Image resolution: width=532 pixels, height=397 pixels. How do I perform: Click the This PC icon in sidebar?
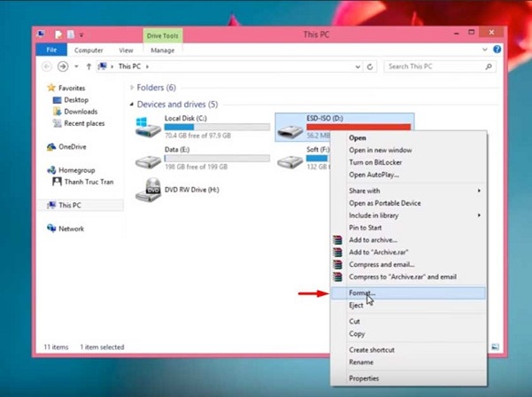[x=51, y=205]
